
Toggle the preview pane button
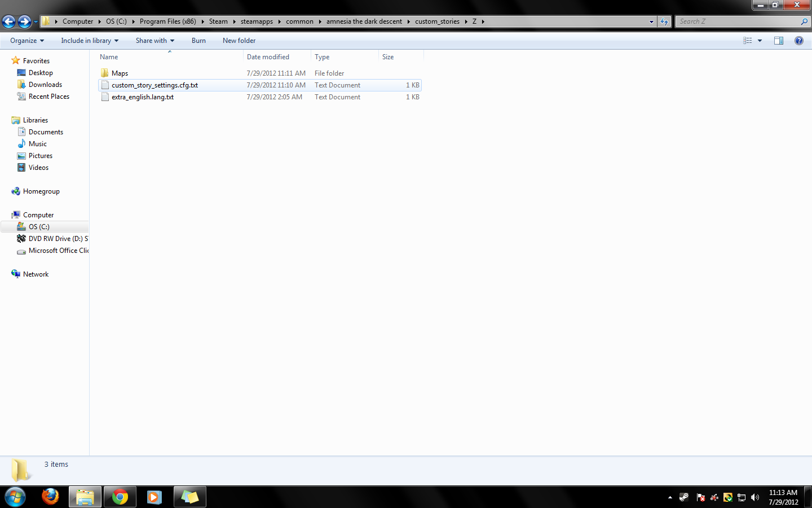click(779, 41)
